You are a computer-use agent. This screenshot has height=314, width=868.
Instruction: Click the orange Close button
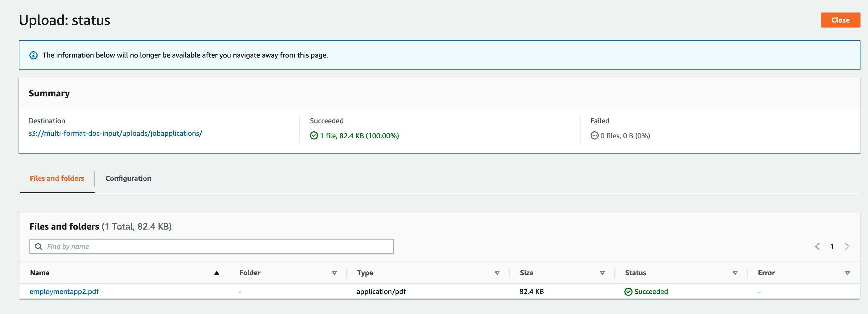pos(840,20)
